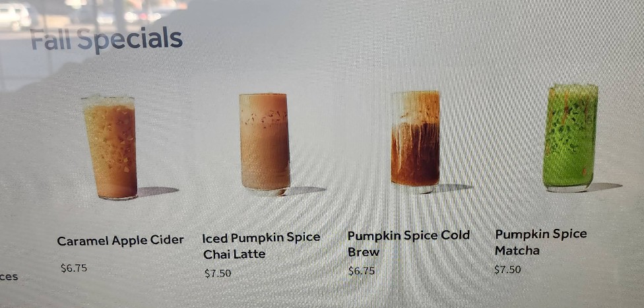Click the 'Chai Latte' second line text
This screenshot has height=308, width=644.
point(234,255)
